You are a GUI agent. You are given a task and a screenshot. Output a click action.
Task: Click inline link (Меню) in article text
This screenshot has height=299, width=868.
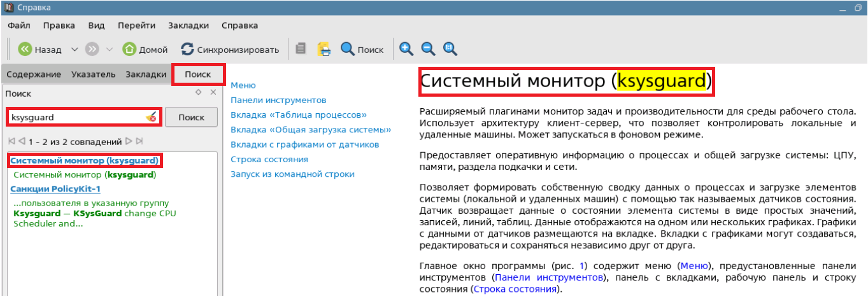[x=694, y=266]
